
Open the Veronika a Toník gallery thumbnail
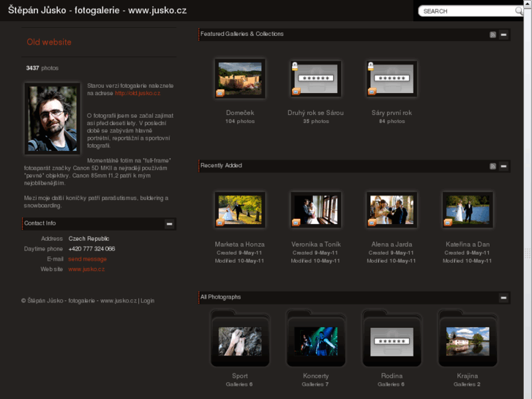pos(315,209)
